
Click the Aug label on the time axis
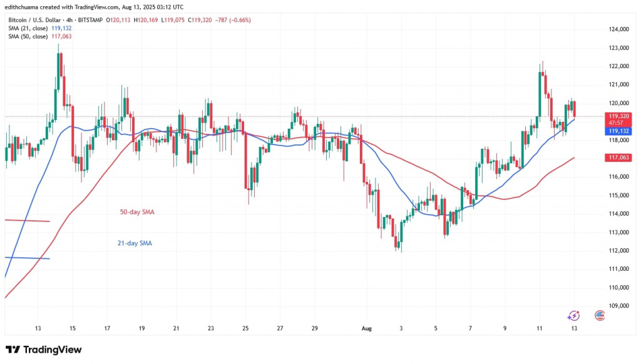pos(366,328)
